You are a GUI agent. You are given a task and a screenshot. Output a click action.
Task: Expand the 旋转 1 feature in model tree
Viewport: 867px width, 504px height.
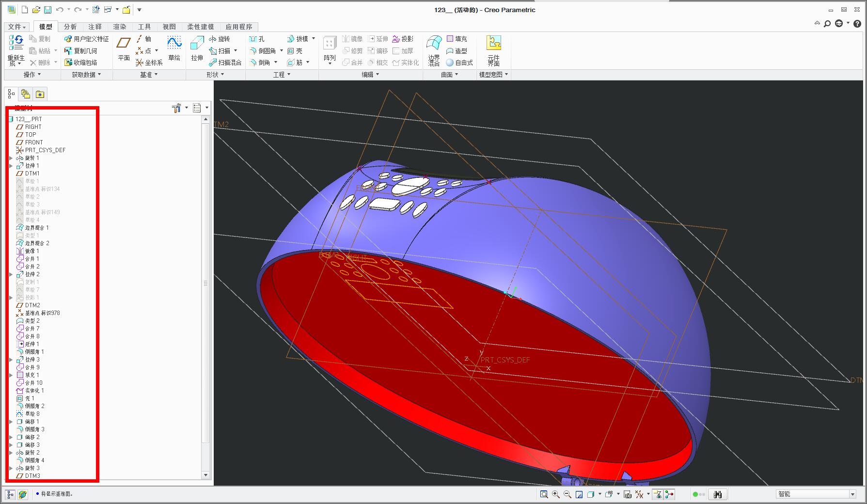pos(11,158)
